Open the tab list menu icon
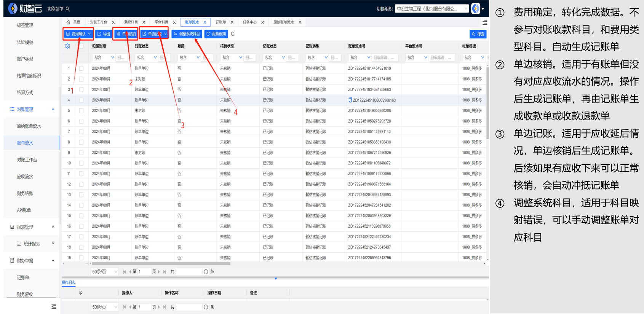The height and width of the screenshot is (314, 644). click(x=485, y=22)
